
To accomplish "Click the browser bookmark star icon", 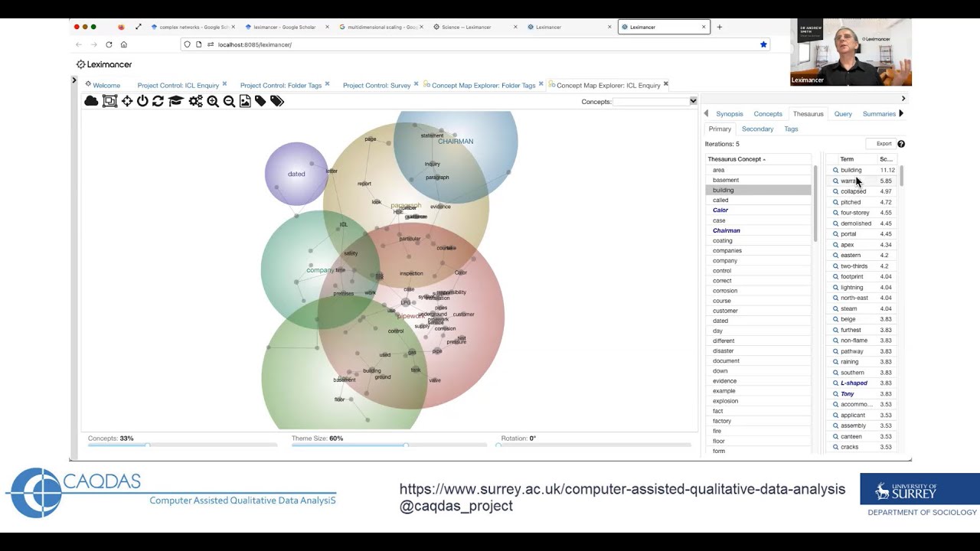I will [x=763, y=44].
